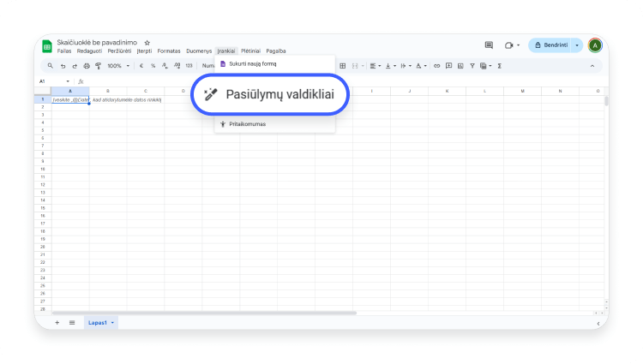Format as currency with the euro icon
The image size is (643, 364).
pos(141,66)
